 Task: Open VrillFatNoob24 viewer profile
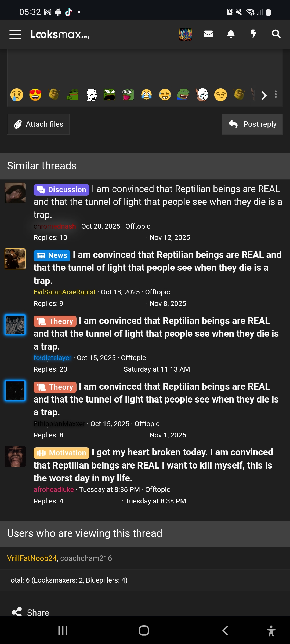(32, 558)
